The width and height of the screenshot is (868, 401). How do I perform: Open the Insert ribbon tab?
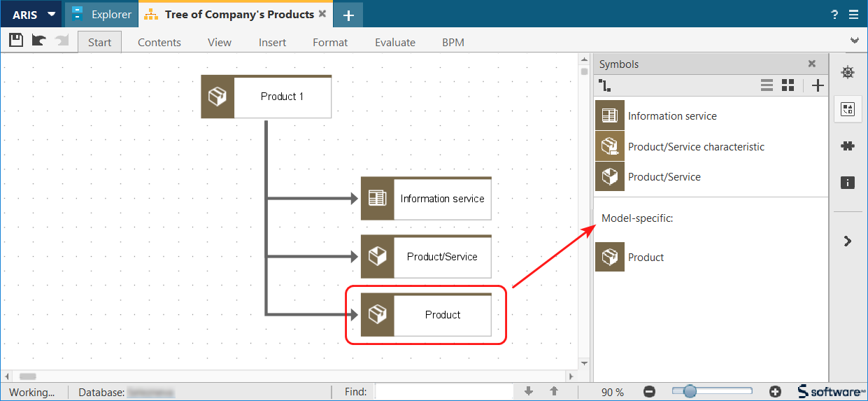(x=272, y=42)
